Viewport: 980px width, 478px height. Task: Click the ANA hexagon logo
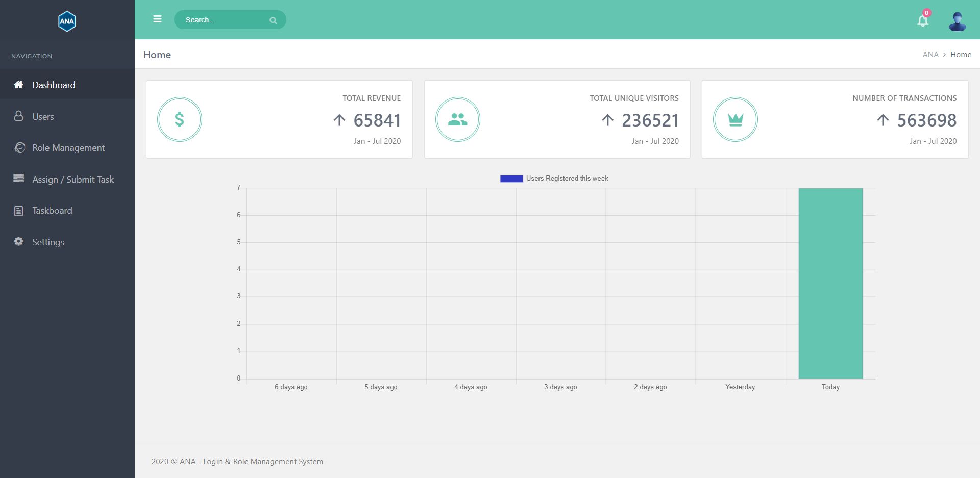[67, 21]
